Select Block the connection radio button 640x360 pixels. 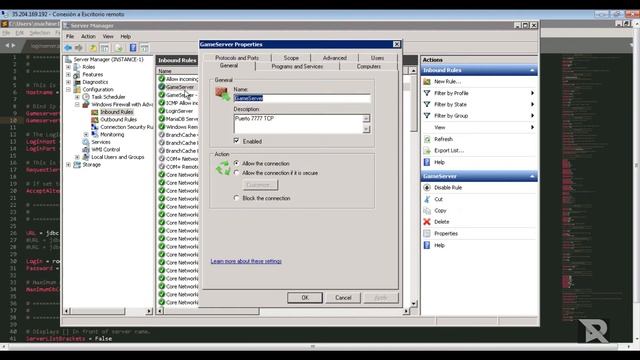[x=236, y=198]
